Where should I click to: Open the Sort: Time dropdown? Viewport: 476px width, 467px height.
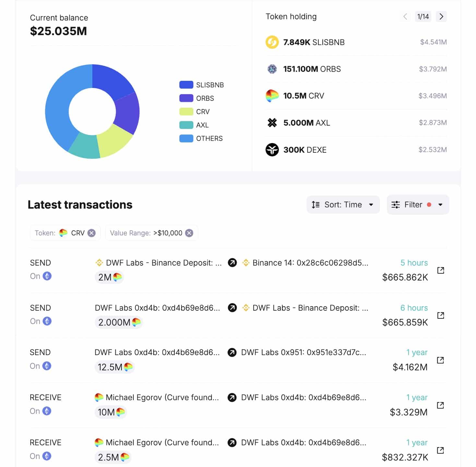tap(343, 205)
